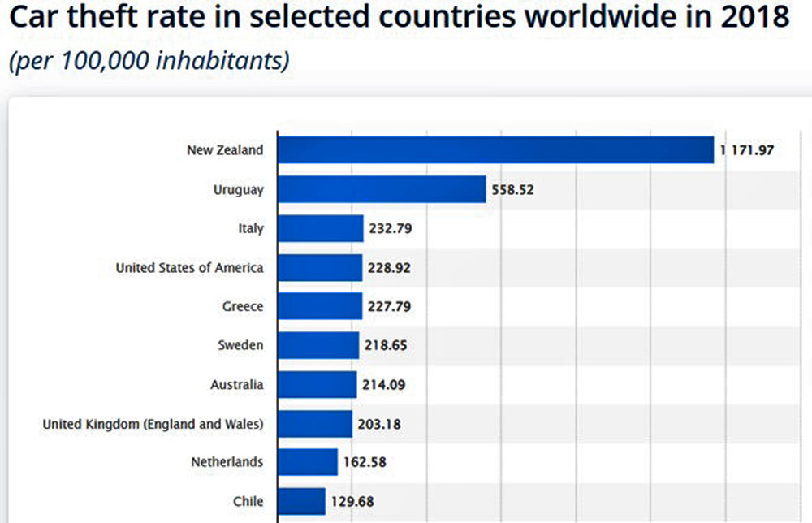Click the New Zealand bar
The width and height of the screenshot is (812, 523).
(x=495, y=150)
